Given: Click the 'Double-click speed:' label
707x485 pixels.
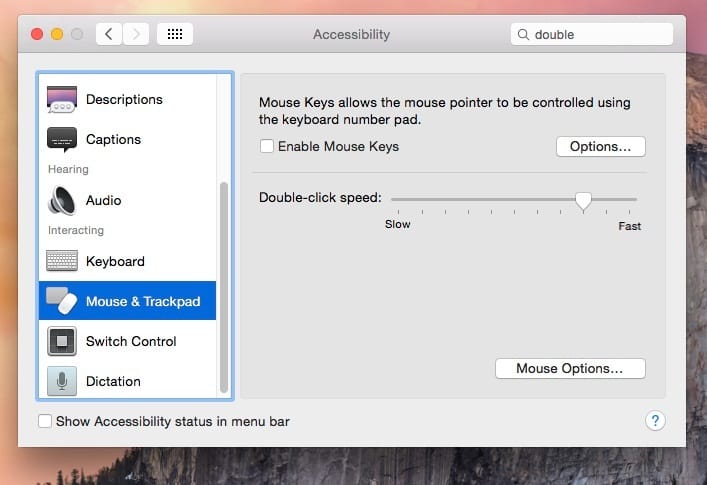Looking at the screenshot, I should tap(320, 197).
